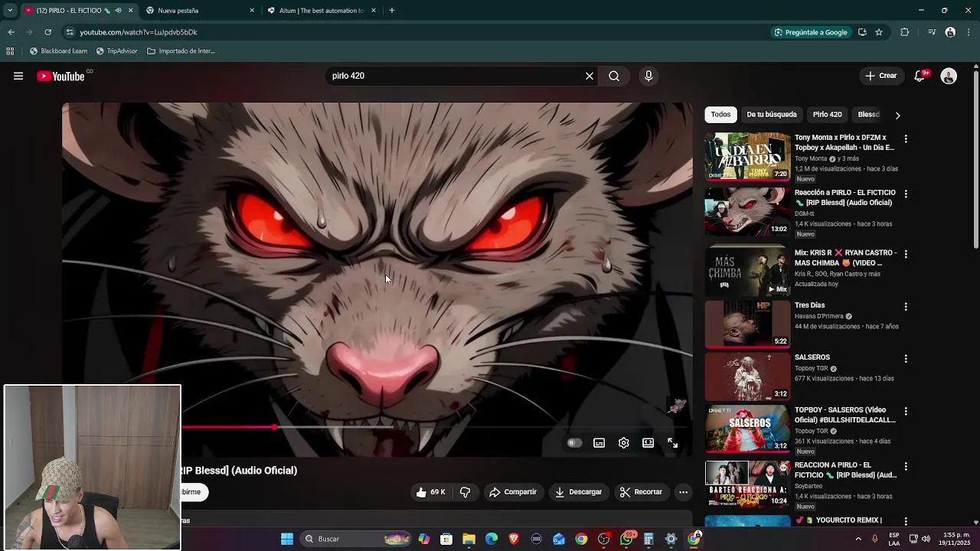Select the 'Pirlo 420' filter chip
The height and width of the screenshot is (551, 980).
coord(827,115)
